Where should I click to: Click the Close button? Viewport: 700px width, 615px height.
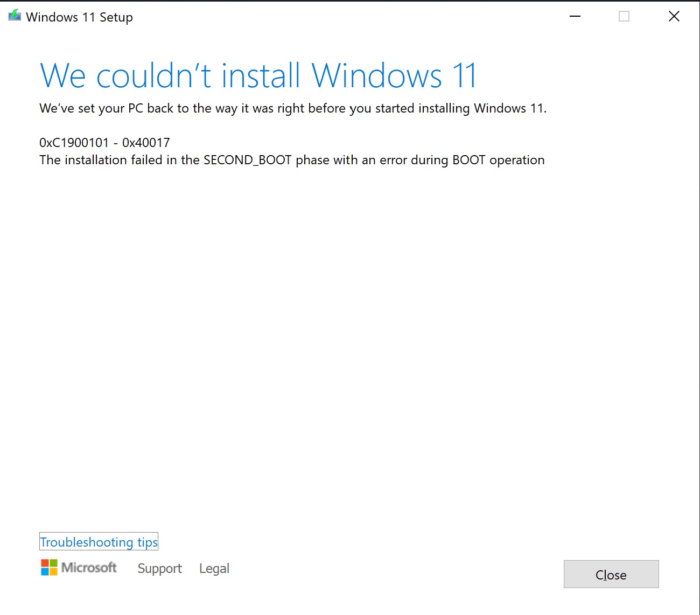pyautogui.click(x=611, y=574)
